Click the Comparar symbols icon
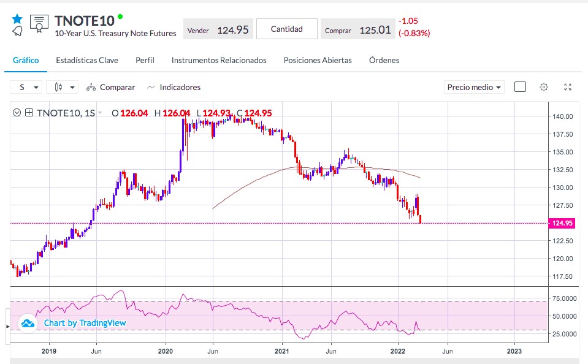Viewport: 588px width, 364px height. coord(91,88)
